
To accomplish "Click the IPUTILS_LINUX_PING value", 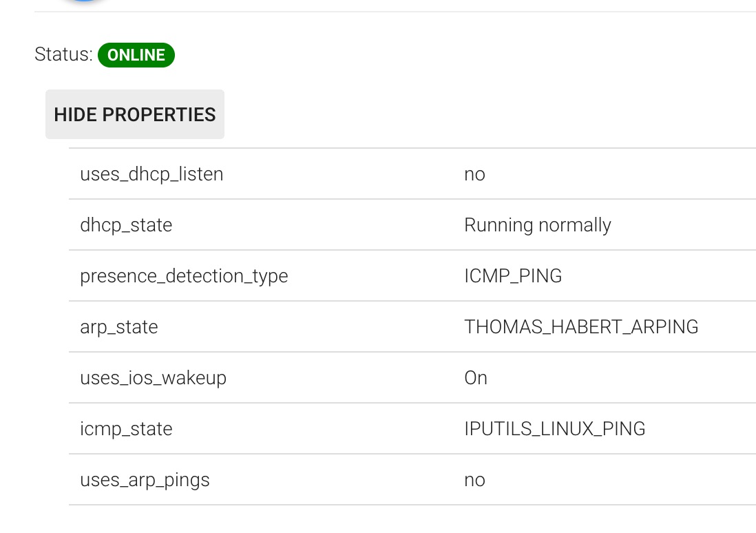I will coord(554,429).
